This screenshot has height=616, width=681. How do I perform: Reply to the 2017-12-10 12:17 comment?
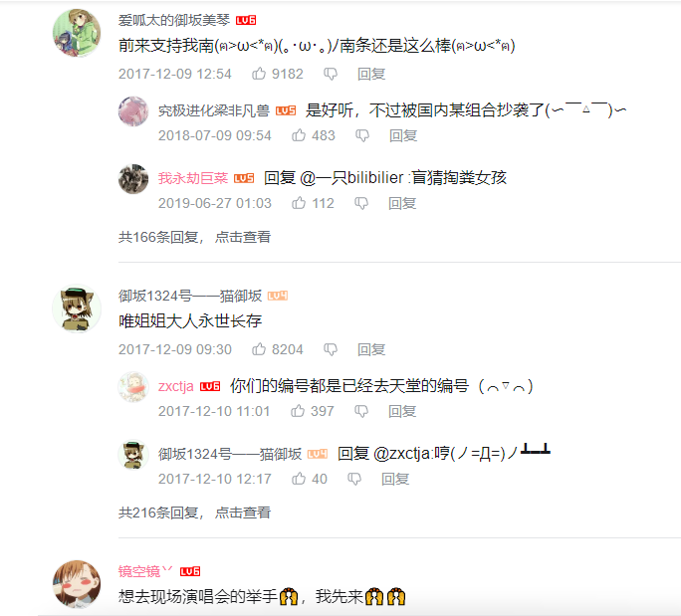pyautogui.click(x=395, y=479)
